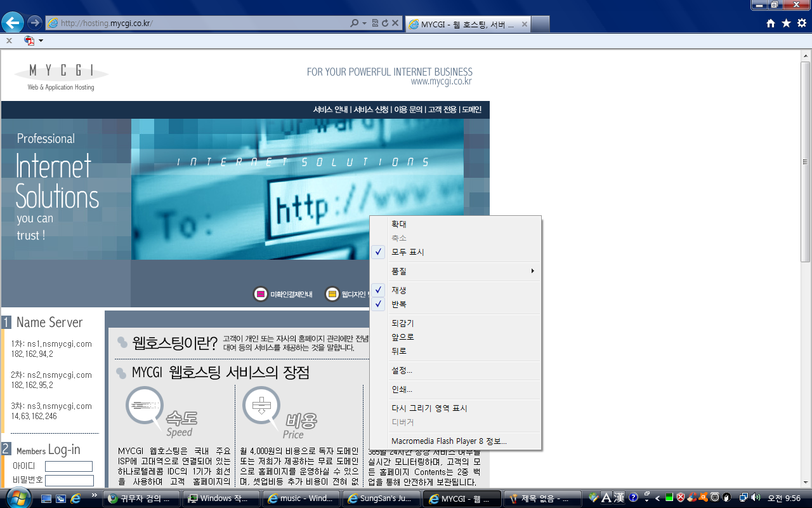Switch to the Windows 작... taskbar window
812x508 pixels.
(221, 498)
